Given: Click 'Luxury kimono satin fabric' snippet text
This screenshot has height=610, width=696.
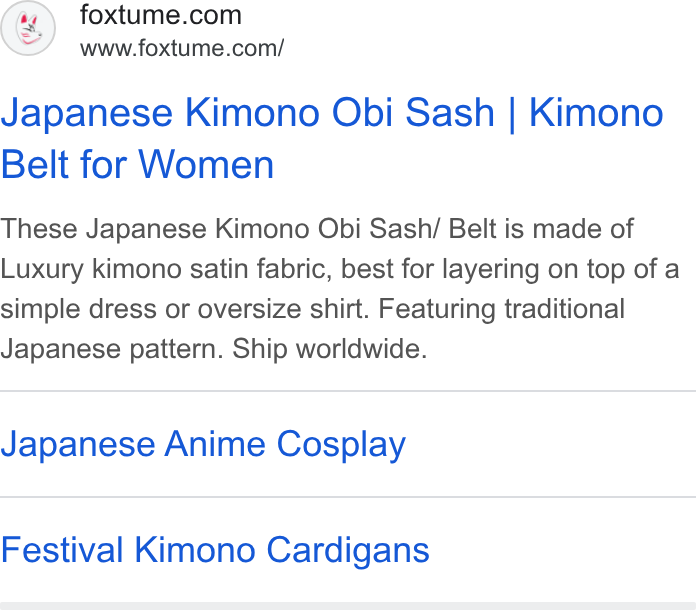Looking at the screenshot, I should [166, 269].
